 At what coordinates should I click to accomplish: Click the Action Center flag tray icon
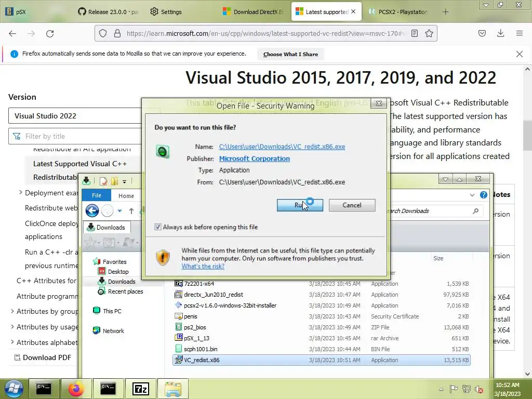click(x=454, y=389)
